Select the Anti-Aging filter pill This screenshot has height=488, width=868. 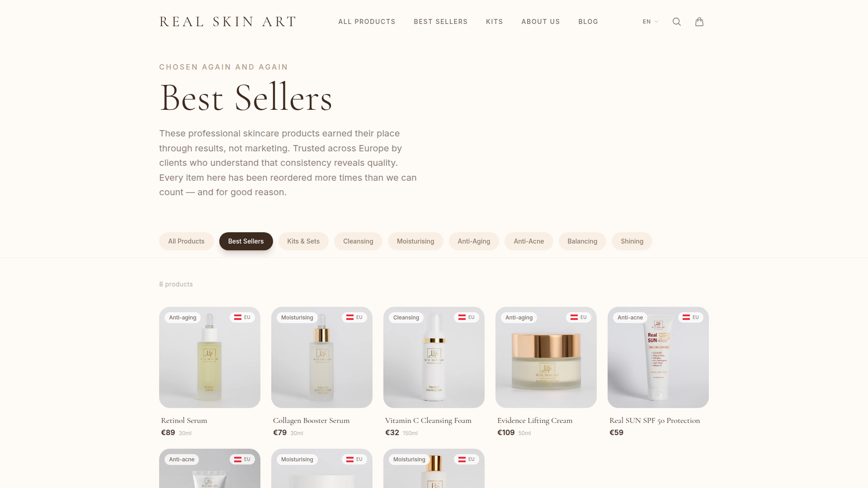[x=474, y=241]
